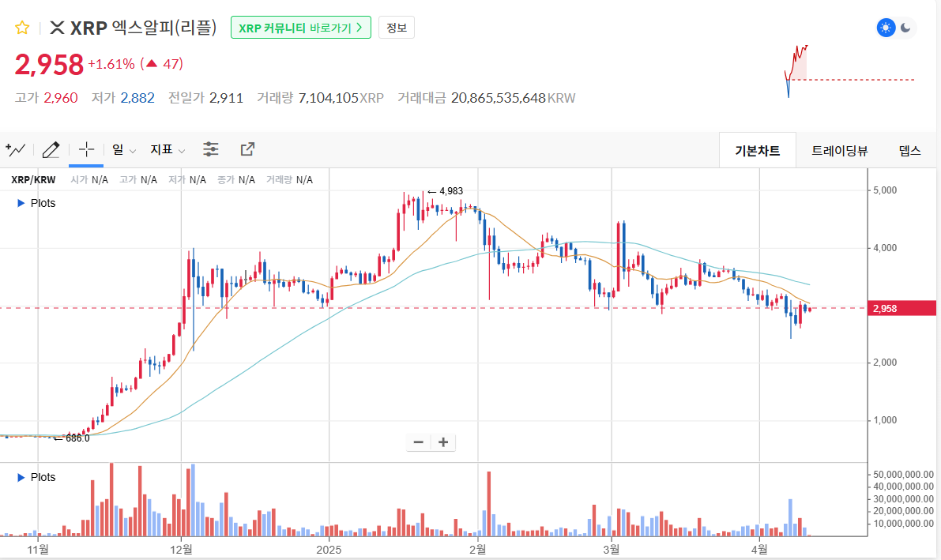The image size is (941, 560).
Task: Add XRP to favorites with star icon
Action: (x=22, y=28)
